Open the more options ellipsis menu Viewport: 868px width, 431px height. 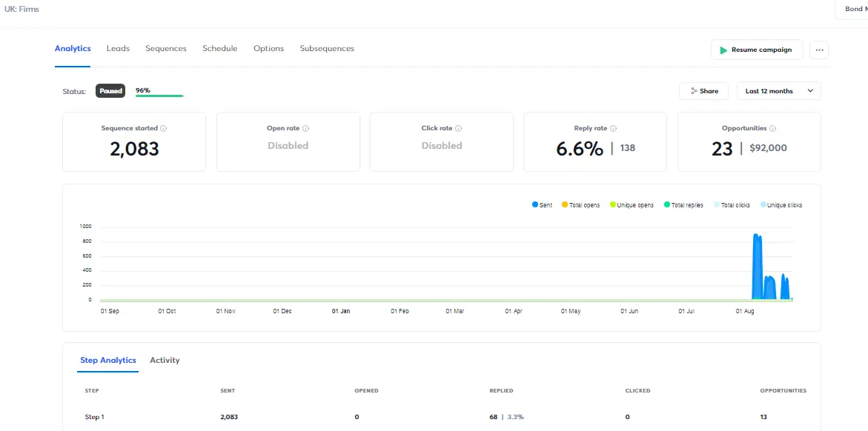(819, 50)
